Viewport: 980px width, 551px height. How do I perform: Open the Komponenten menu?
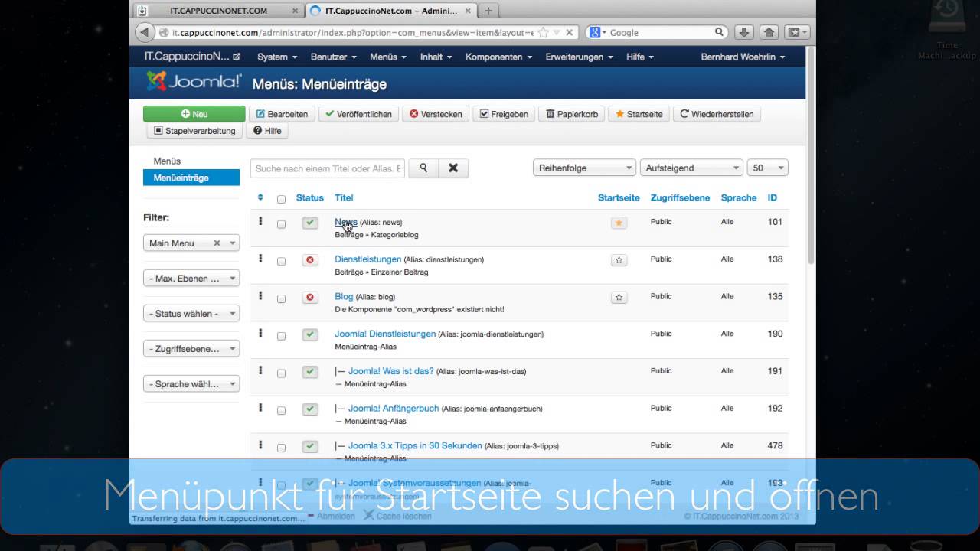pos(498,57)
